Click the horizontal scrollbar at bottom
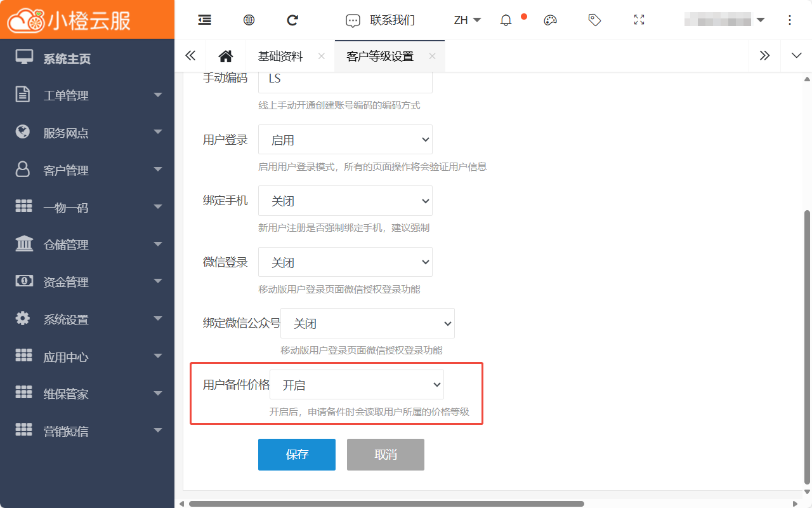812x508 pixels. point(386,504)
